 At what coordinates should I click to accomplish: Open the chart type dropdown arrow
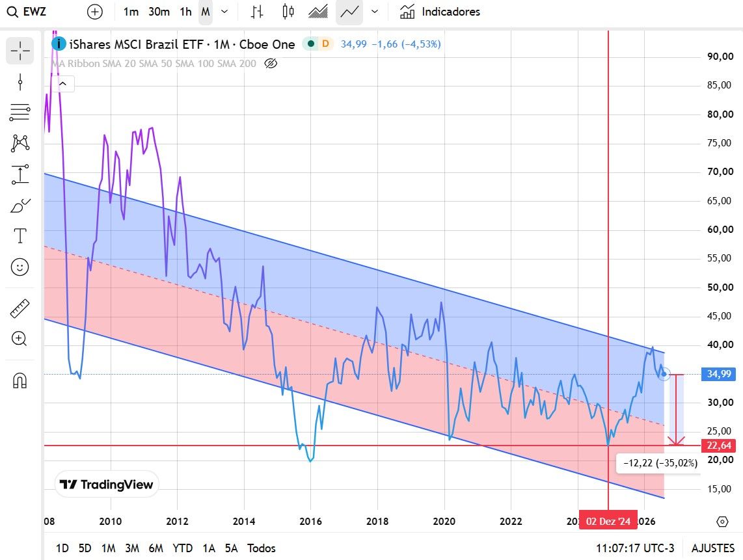pos(375,11)
